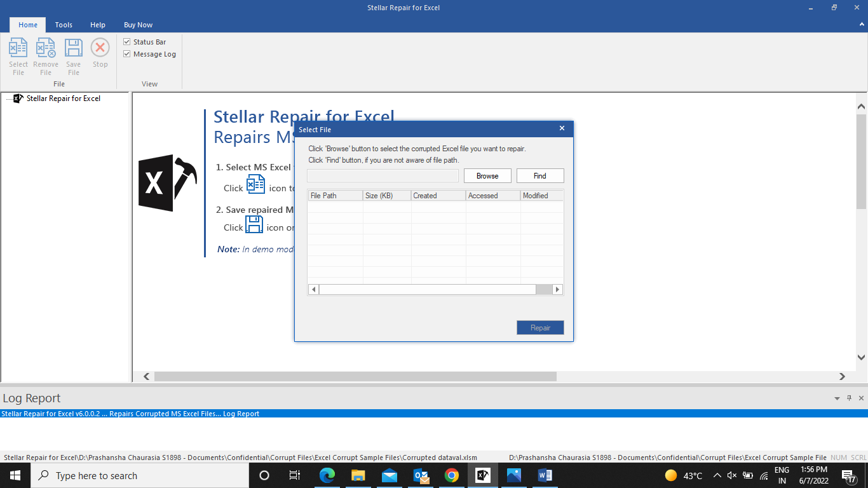
Task: Open the Help ribbon tab
Action: [x=98, y=25]
